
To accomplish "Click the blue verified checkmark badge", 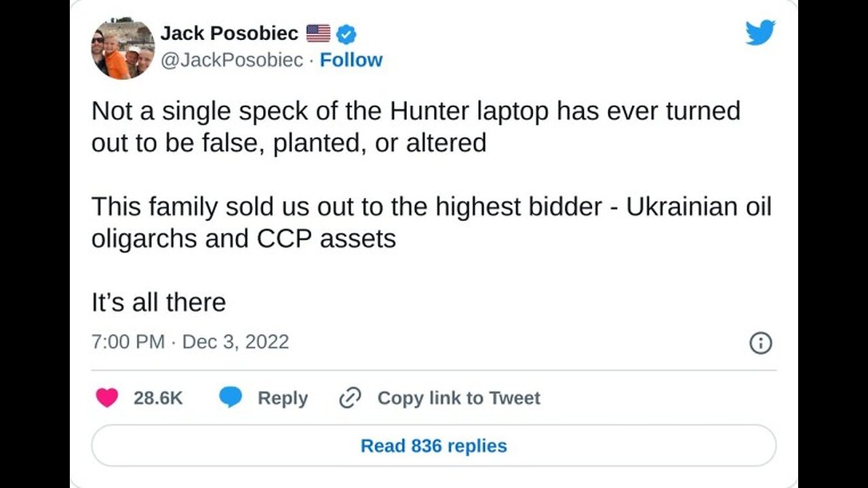I will tap(347, 33).
